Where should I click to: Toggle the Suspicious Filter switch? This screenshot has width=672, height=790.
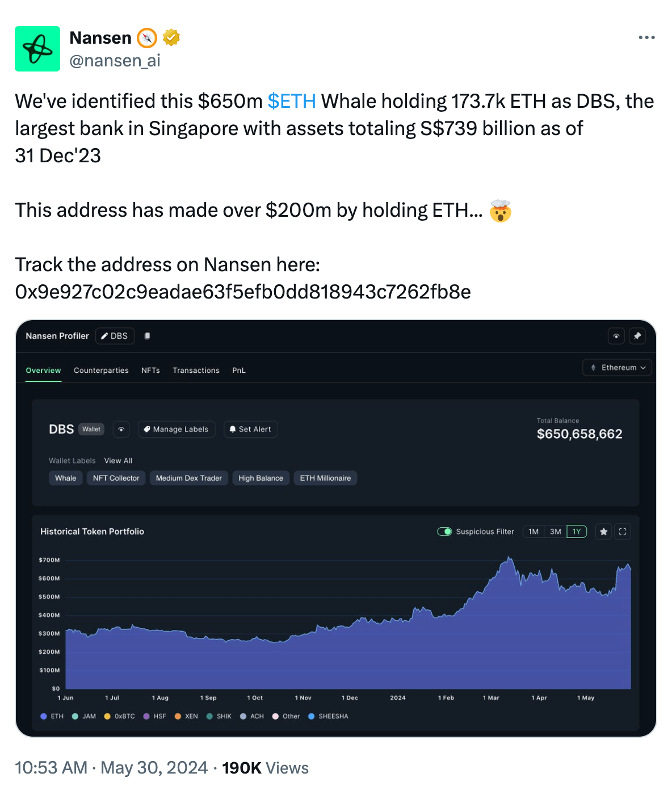(445, 531)
